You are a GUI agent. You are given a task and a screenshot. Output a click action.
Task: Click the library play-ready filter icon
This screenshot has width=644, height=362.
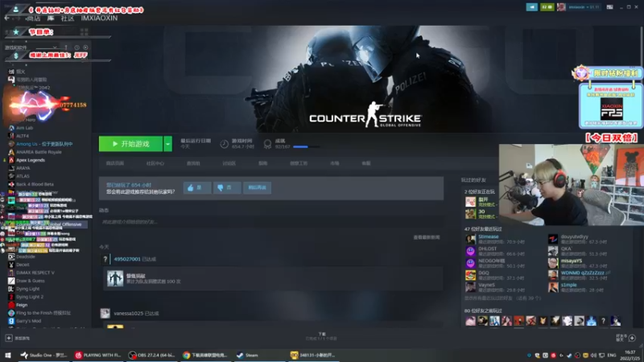[x=85, y=47]
